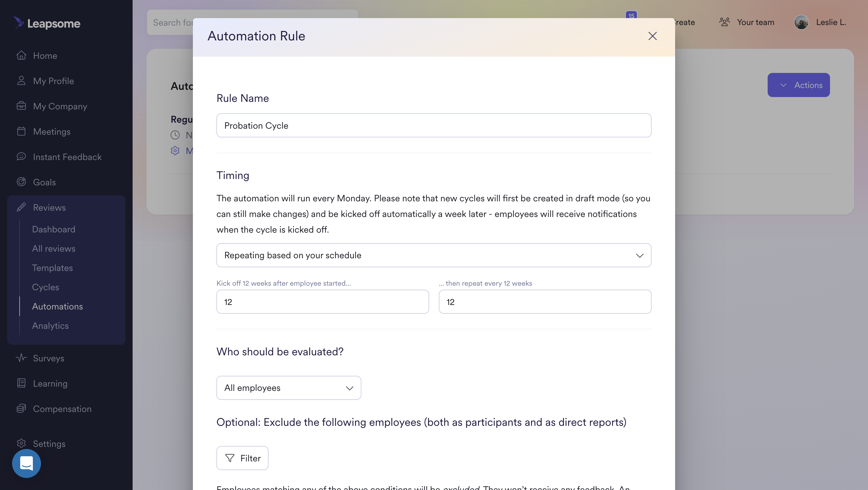868x490 pixels.
Task: Click the Surveys pulse icon
Action: tap(21, 358)
